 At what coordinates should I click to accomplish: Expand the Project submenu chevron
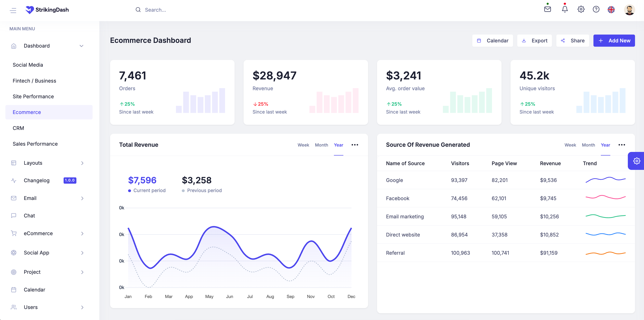[x=82, y=272]
